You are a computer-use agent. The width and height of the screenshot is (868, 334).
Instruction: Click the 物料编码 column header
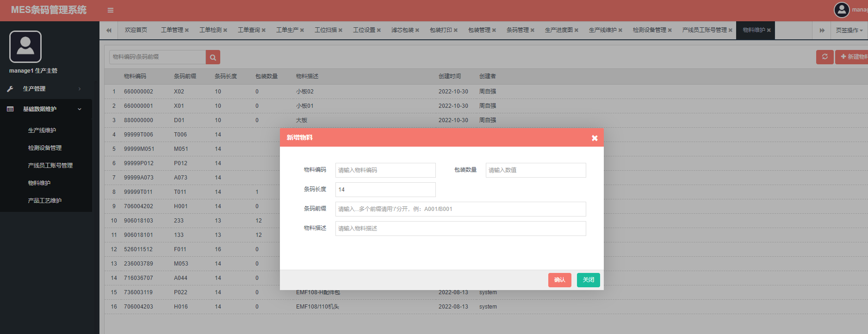pyautogui.click(x=135, y=76)
